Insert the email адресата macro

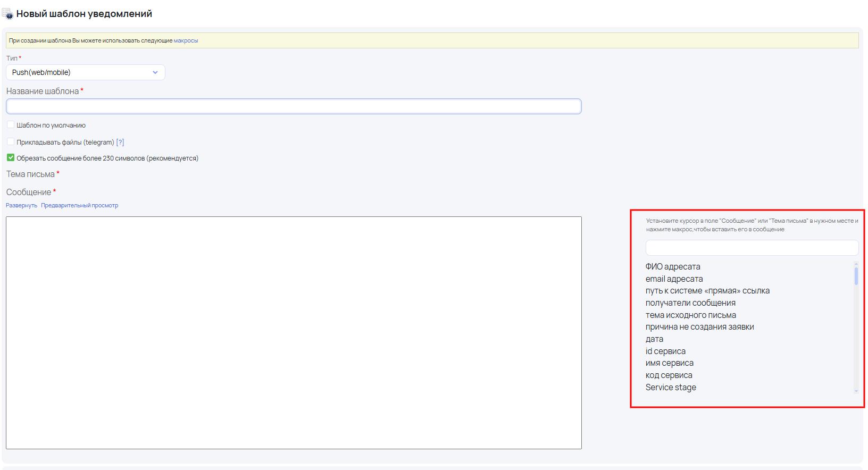click(674, 279)
